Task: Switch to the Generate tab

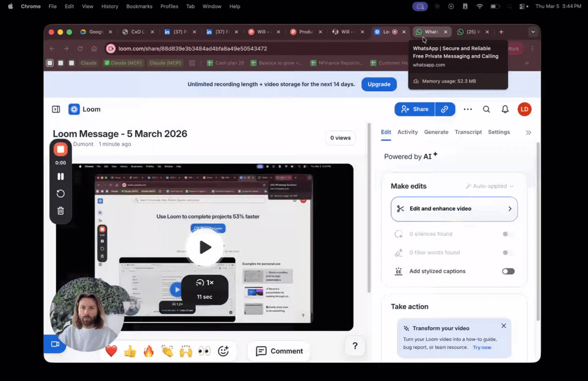Action: point(436,132)
